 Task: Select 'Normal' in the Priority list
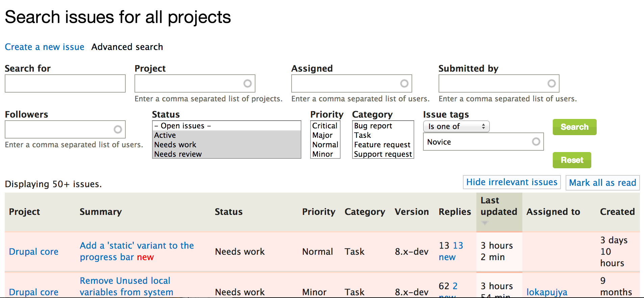[325, 145]
